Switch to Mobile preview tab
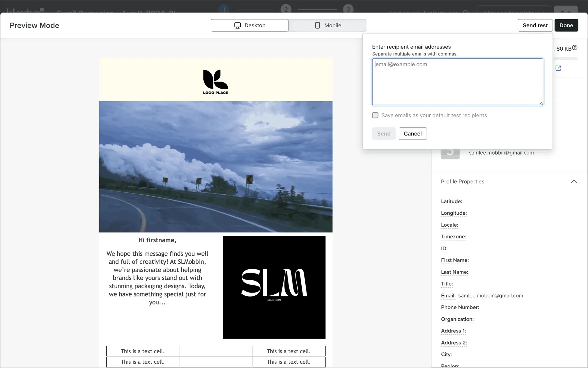588x368 pixels. tap(327, 25)
